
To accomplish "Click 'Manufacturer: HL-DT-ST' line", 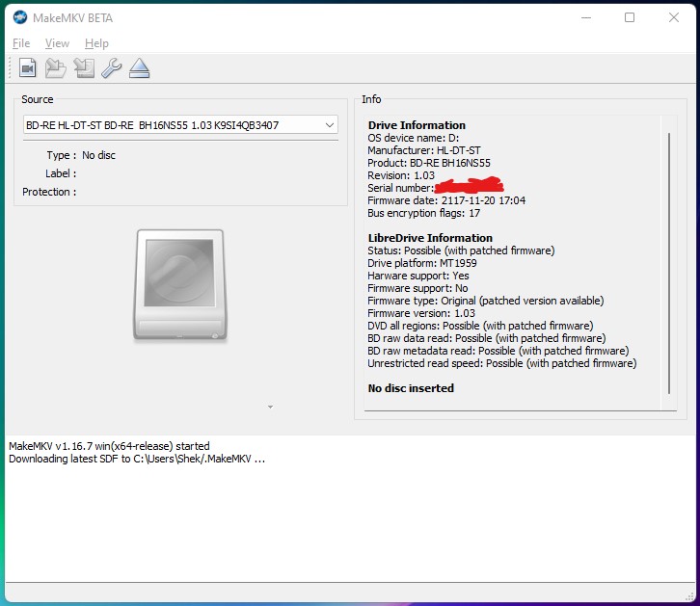I will tap(423, 150).
